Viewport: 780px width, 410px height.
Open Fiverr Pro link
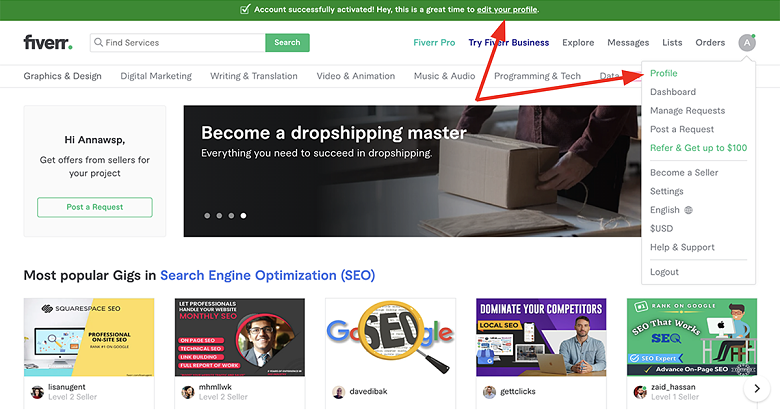point(434,43)
